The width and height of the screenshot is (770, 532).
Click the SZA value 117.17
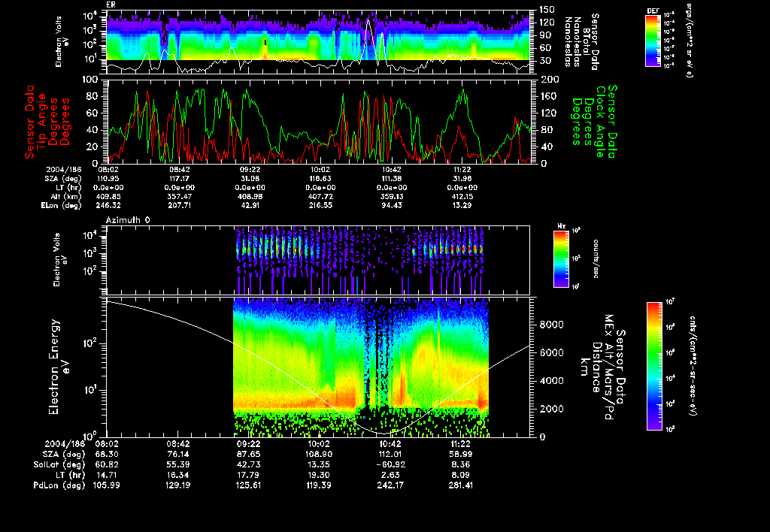179,179
